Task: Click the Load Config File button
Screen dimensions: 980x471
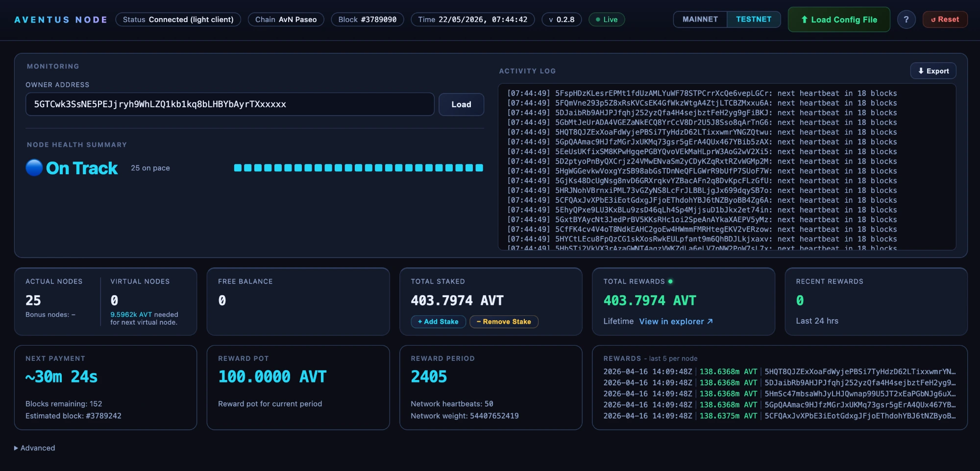Action: [839, 20]
